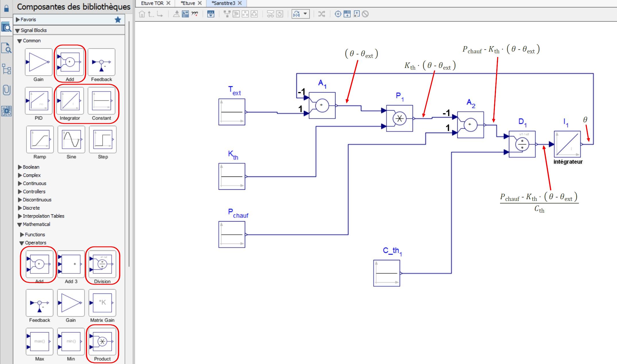Expand the Continuous group
Image resolution: width=617 pixels, height=364 pixels.
tap(20, 183)
